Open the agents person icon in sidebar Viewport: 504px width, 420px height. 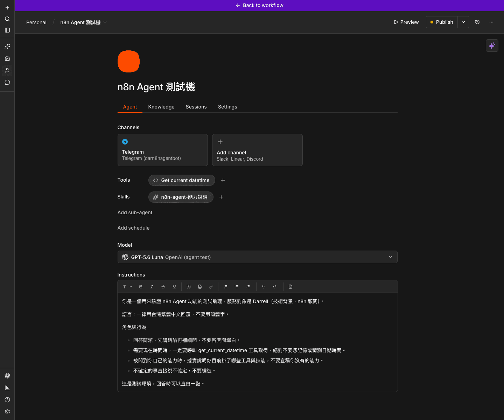point(7,70)
